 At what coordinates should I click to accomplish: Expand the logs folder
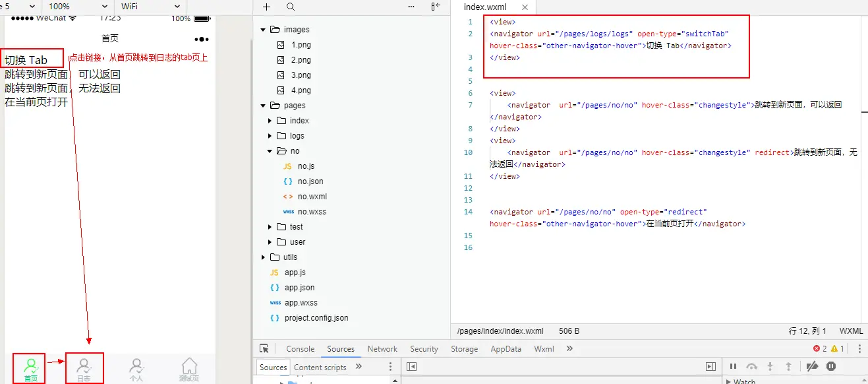coord(270,136)
